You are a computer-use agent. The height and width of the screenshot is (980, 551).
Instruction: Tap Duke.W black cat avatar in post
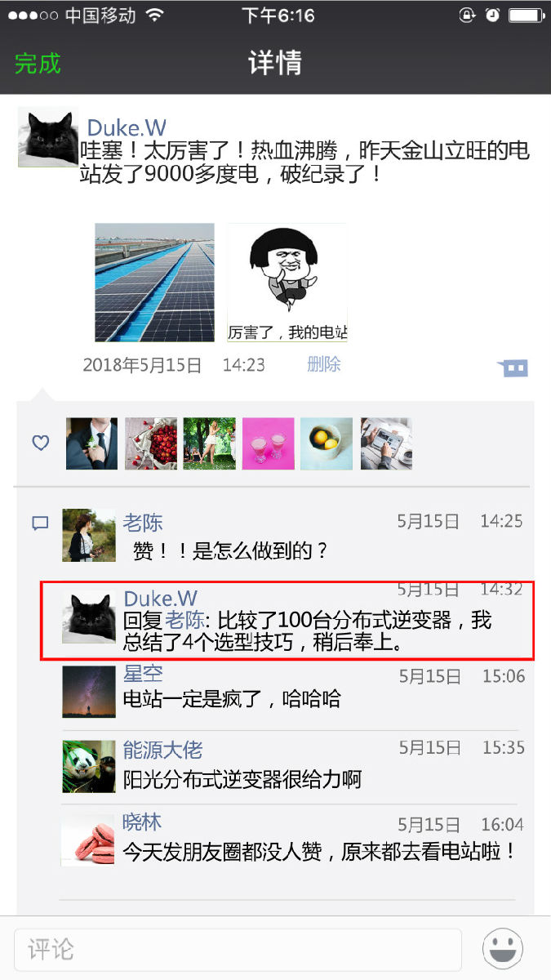(48, 137)
